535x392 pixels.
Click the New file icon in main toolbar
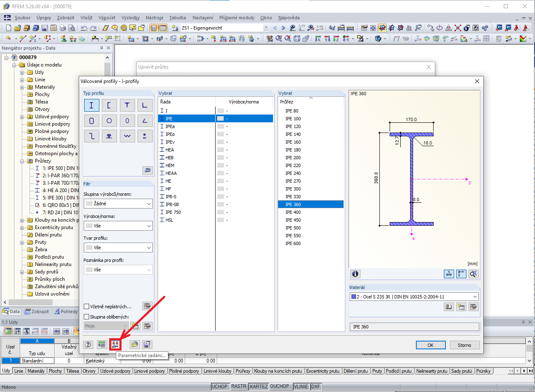click(x=8, y=28)
